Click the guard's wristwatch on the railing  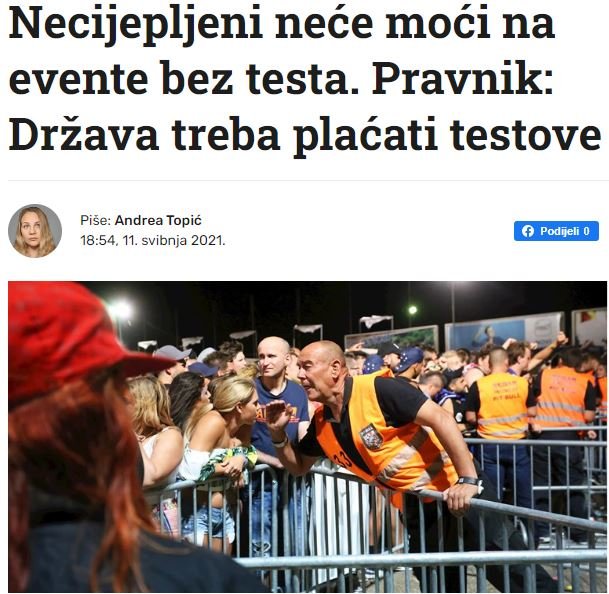coord(469,481)
